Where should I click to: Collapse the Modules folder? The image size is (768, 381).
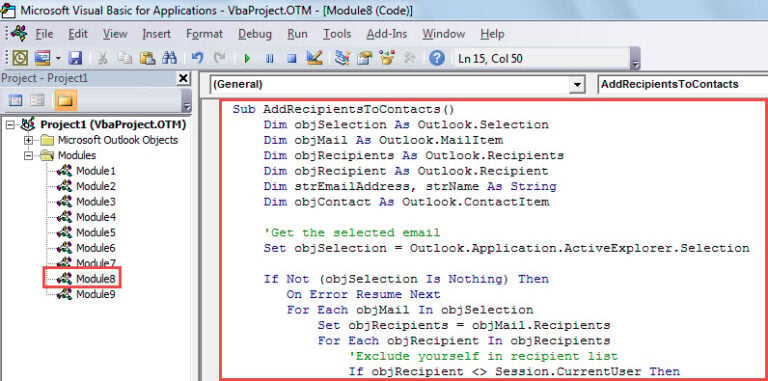coord(29,155)
